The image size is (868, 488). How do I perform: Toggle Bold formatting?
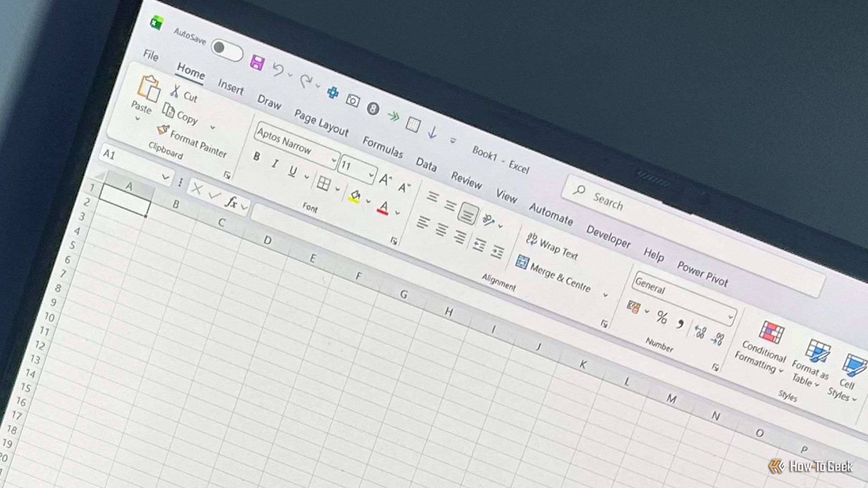(256, 157)
